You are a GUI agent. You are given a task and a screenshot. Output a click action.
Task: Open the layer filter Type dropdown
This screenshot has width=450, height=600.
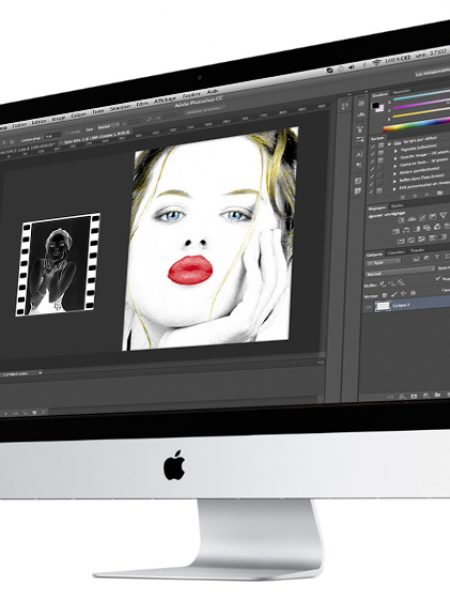click(x=384, y=262)
